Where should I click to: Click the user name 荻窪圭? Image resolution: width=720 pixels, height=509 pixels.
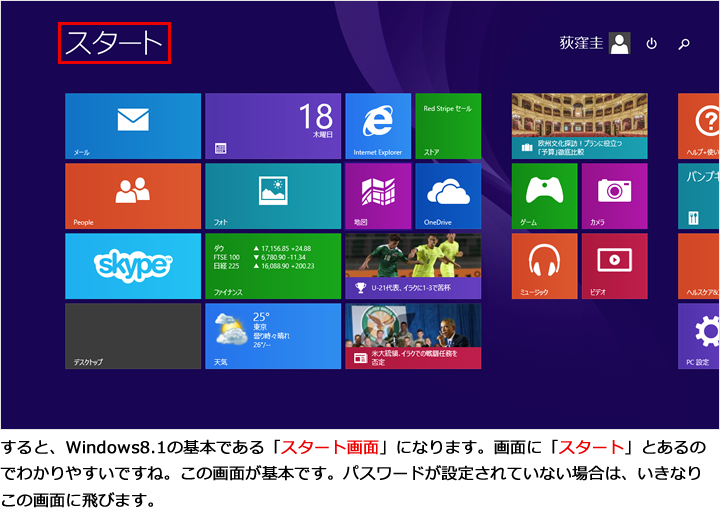[581, 43]
